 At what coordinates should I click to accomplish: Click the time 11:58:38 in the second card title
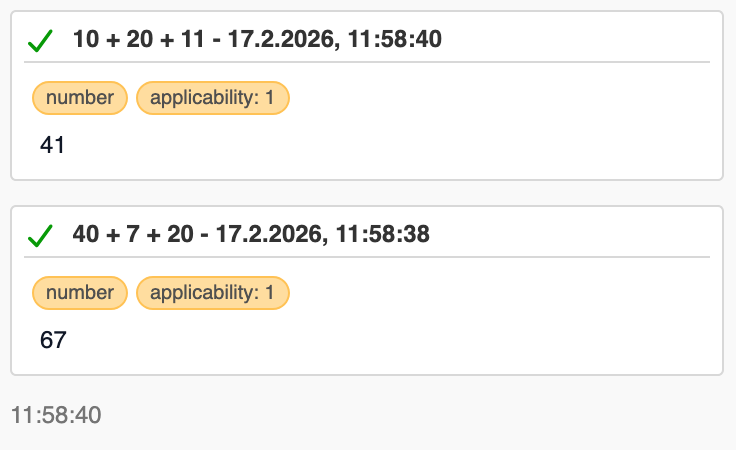click(383, 234)
